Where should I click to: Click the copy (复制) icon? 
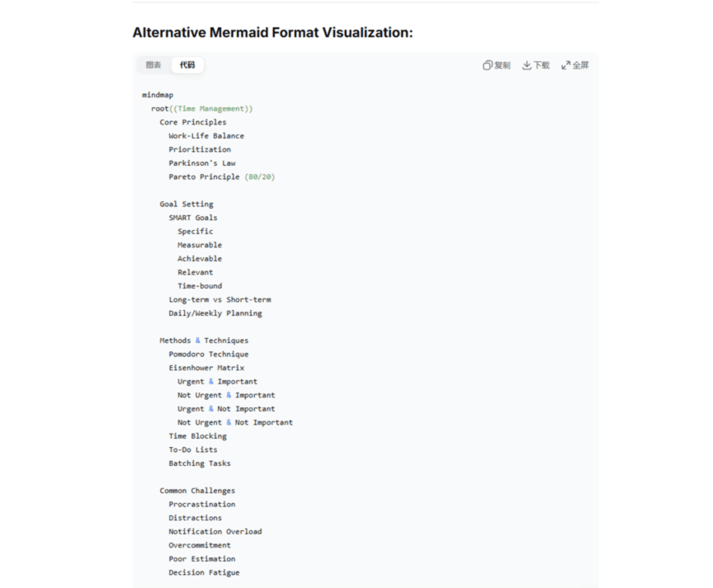pos(488,65)
